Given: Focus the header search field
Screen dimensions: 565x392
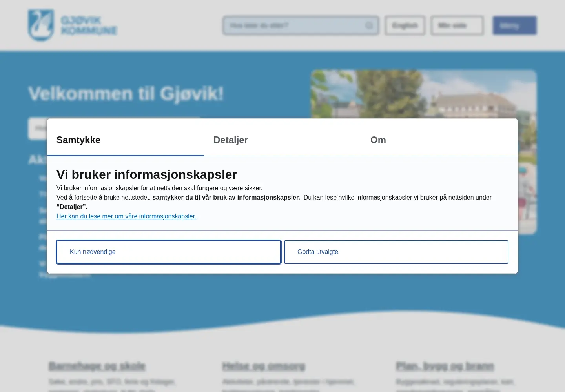Looking at the screenshot, I should coord(301,25).
